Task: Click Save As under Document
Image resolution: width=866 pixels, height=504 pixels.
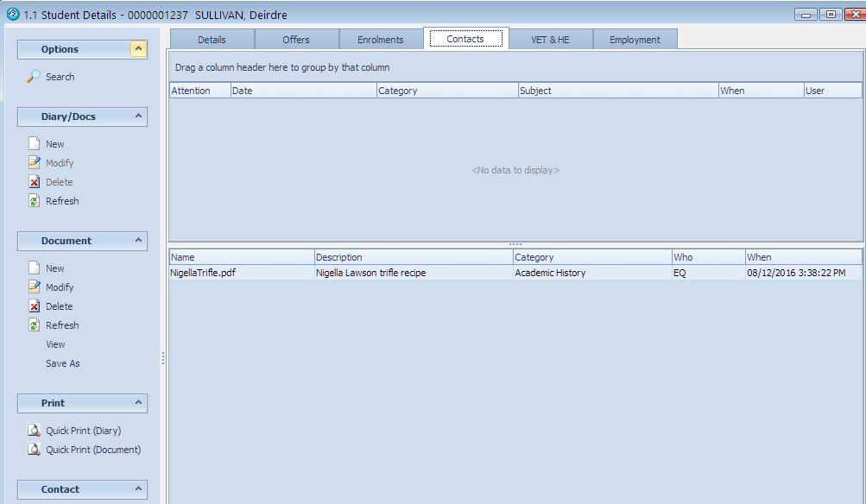Action: tap(61, 362)
